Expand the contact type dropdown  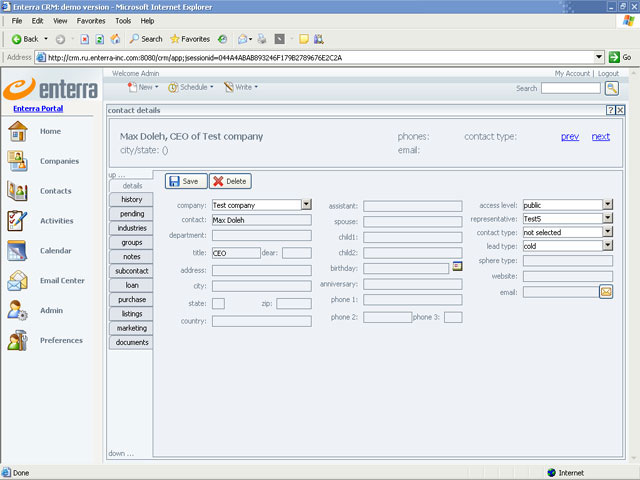pos(608,232)
